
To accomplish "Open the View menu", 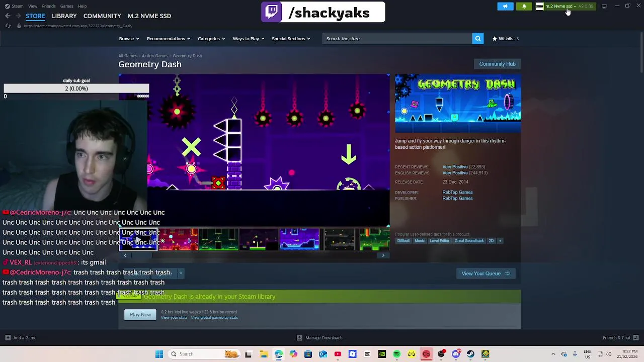I will click(x=33, y=6).
